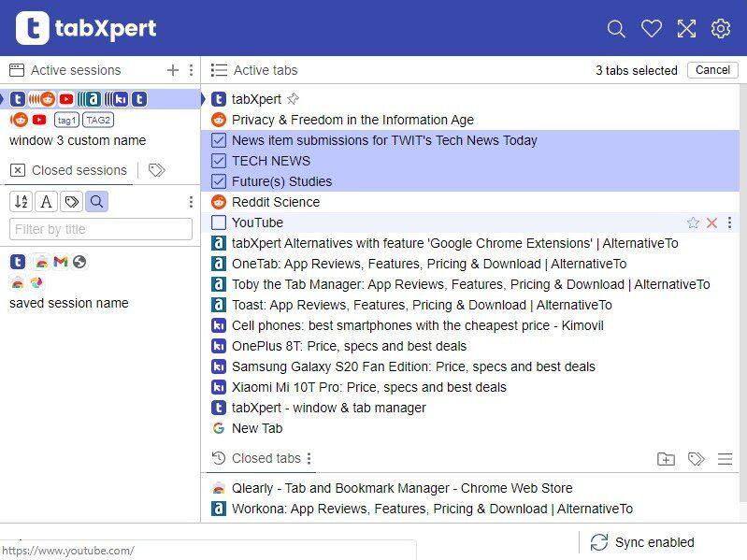Check the YouTube tab checkbox
This screenshot has width=747, height=560.
click(x=219, y=223)
